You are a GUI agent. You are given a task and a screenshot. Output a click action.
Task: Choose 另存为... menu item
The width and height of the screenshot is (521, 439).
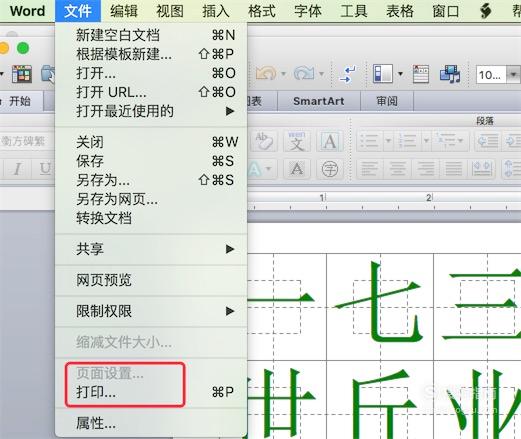[x=151, y=180]
